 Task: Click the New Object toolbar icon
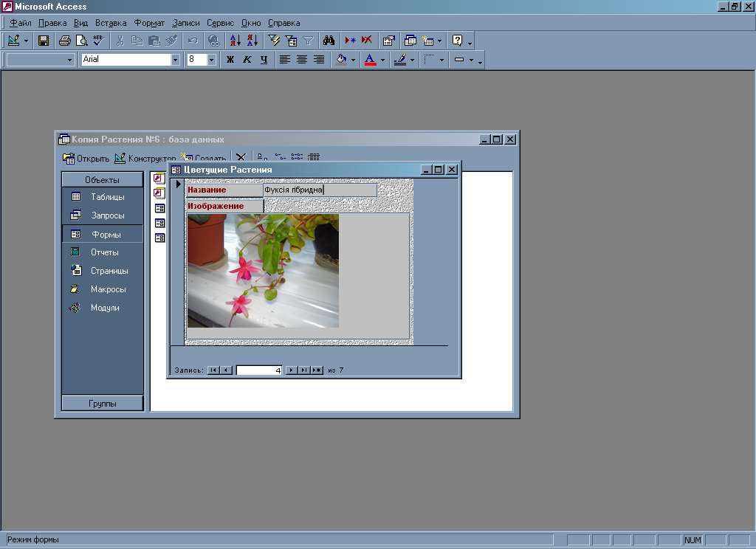427,41
